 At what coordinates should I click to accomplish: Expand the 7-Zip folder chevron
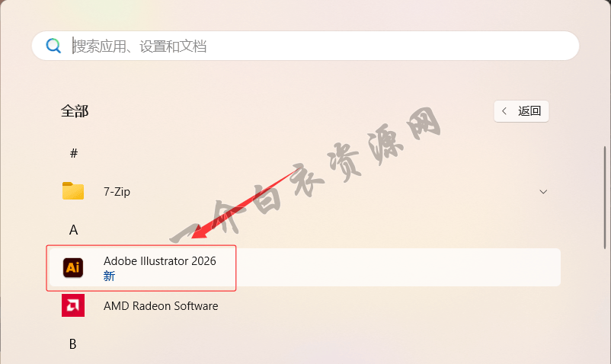pos(543,192)
